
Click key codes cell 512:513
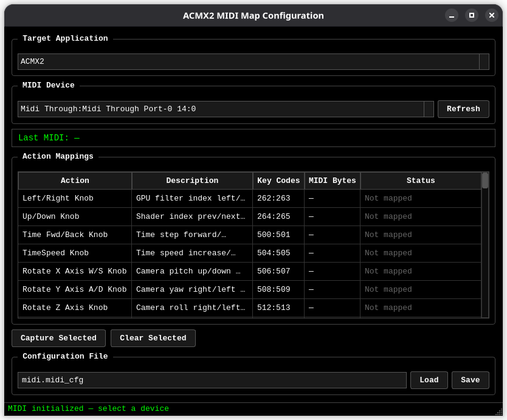[278, 308]
